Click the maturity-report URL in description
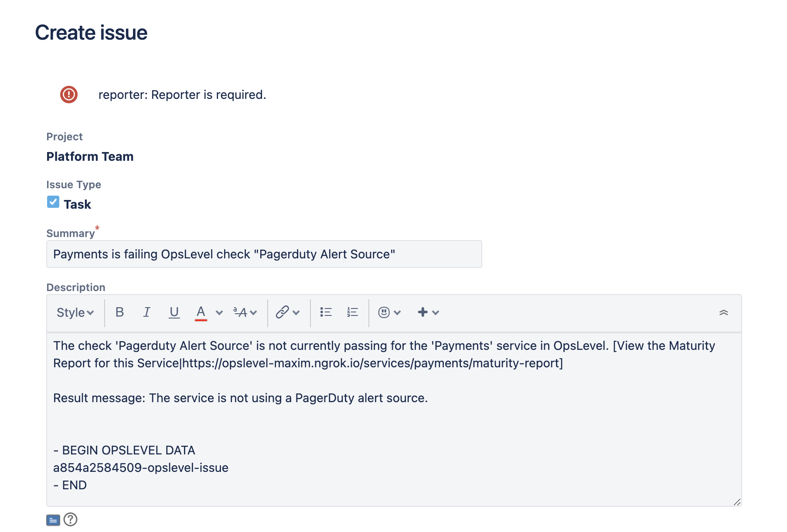 point(371,363)
